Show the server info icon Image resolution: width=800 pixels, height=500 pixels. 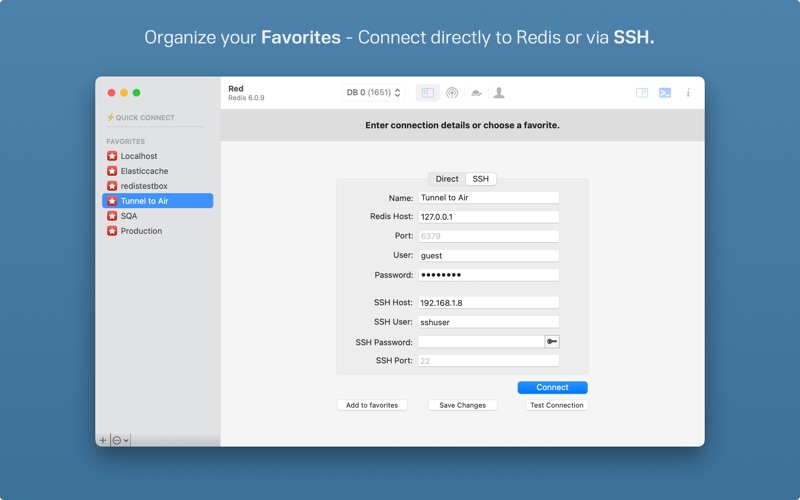click(x=688, y=93)
